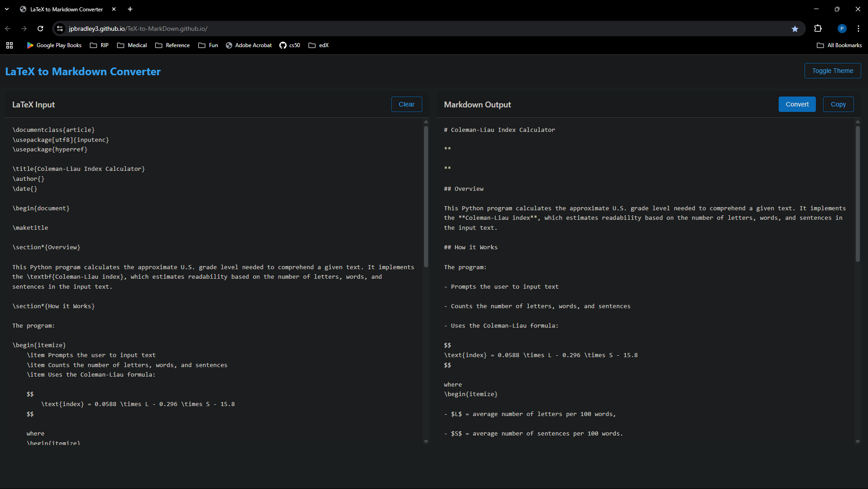Click the \section*{Overview} line
868x489 pixels.
tap(46, 247)
